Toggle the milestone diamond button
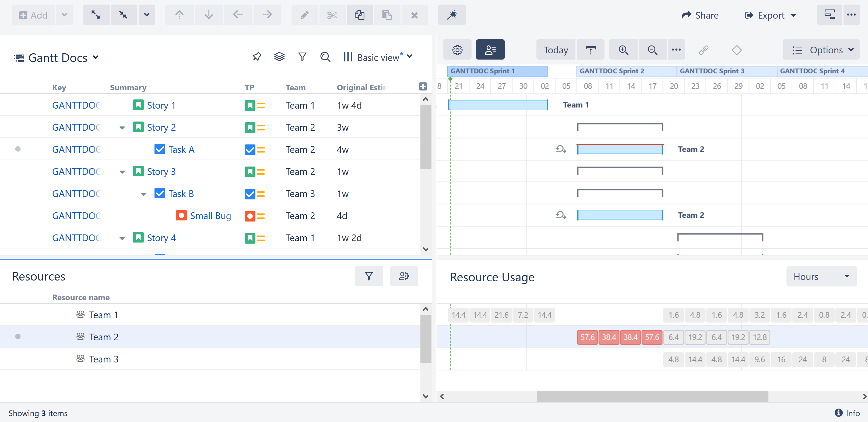Screen dimensions: 868x422 coord(737,50)
